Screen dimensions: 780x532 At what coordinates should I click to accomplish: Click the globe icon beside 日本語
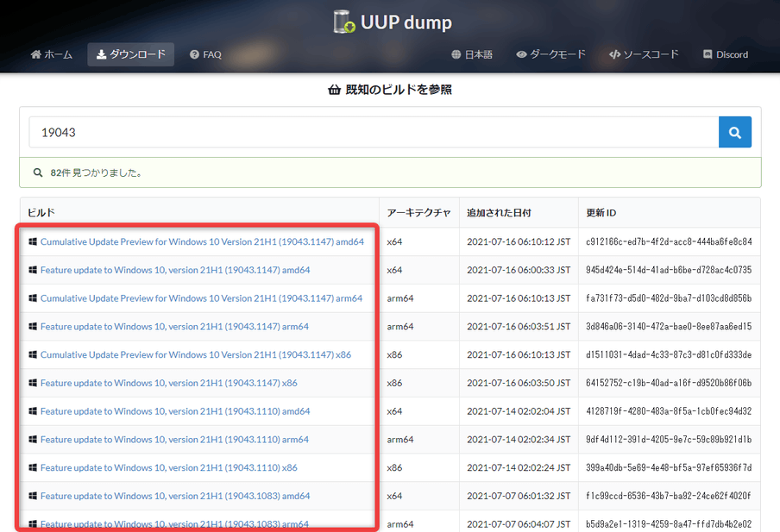(456, 54)
